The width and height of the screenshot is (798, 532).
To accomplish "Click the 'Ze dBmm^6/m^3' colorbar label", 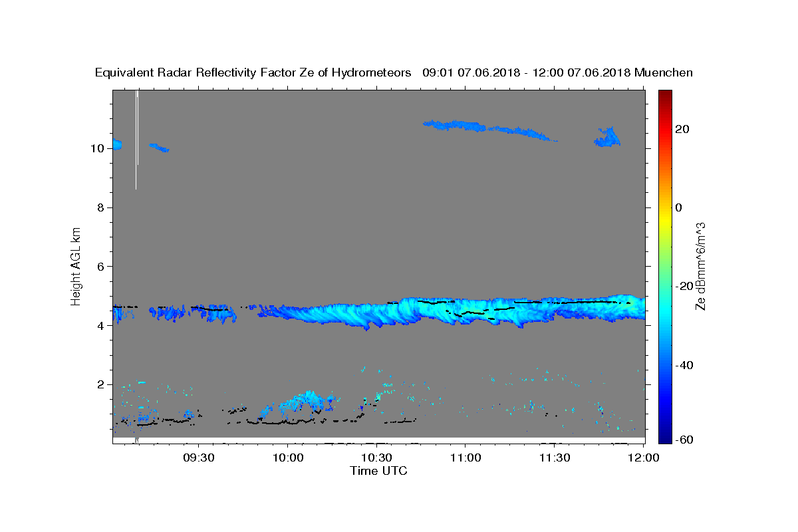I will (700, 266).
